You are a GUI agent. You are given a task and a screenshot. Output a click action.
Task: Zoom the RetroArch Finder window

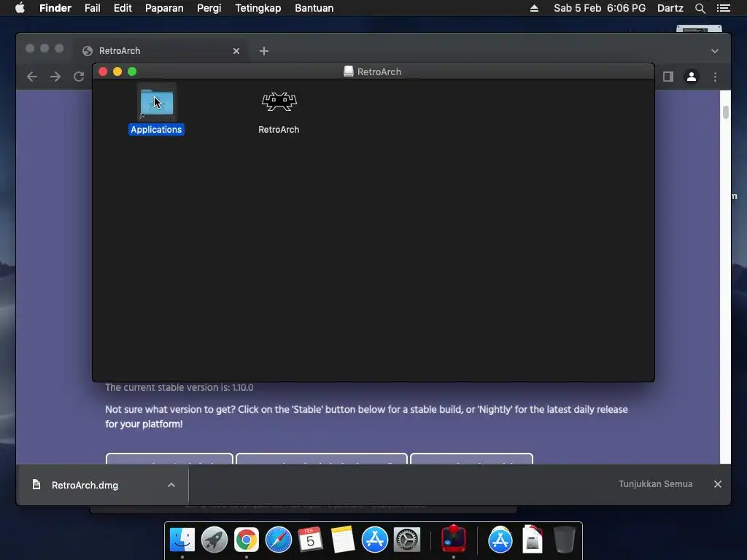pos(133,71)
